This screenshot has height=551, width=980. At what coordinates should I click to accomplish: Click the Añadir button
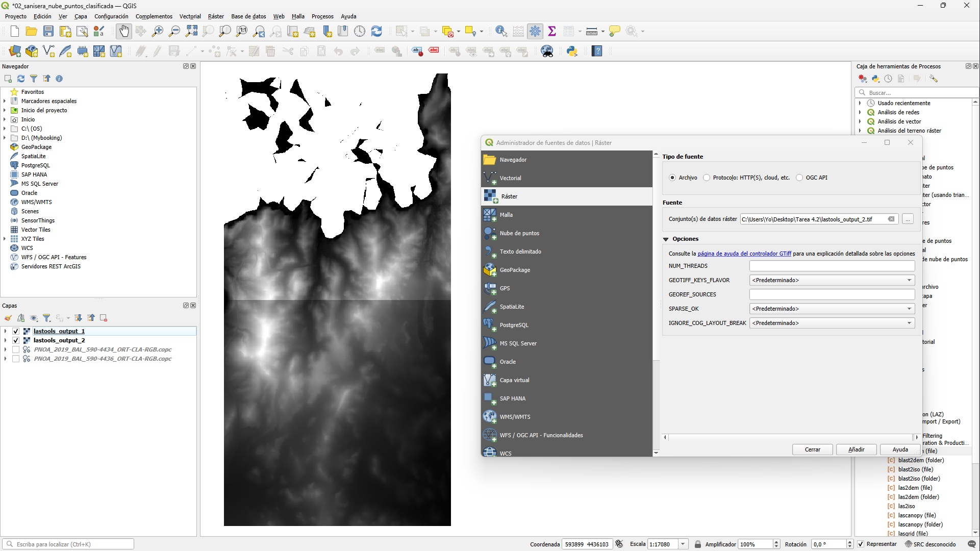[x=856, y=449]
